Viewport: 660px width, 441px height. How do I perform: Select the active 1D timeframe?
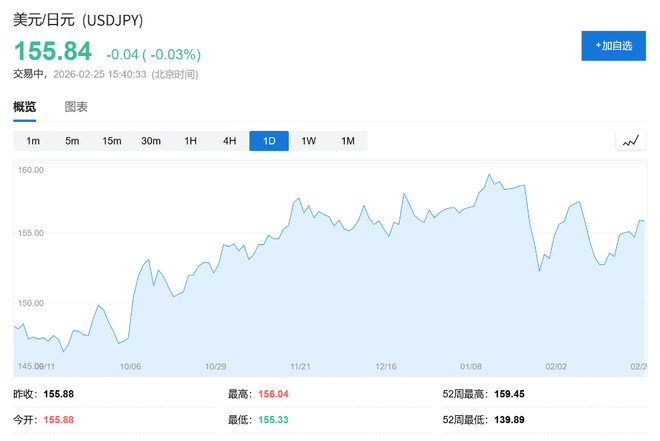click(269, 141)
